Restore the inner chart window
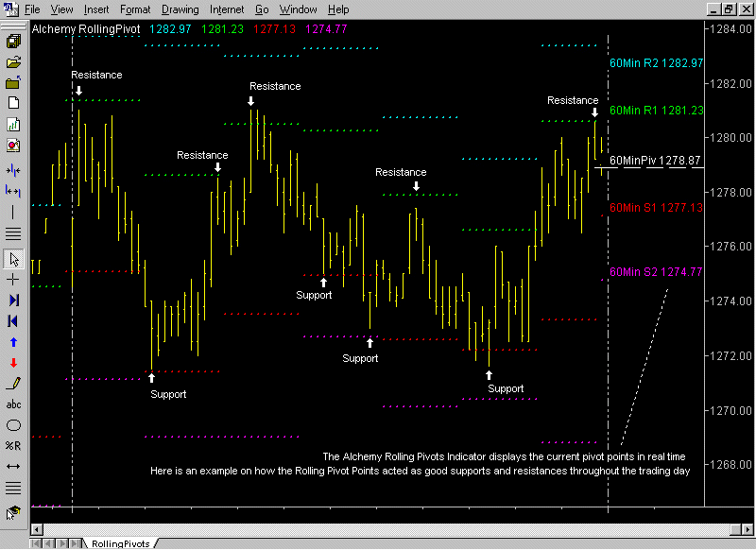This screenshot has width=756, height=550. pos(729,9)
